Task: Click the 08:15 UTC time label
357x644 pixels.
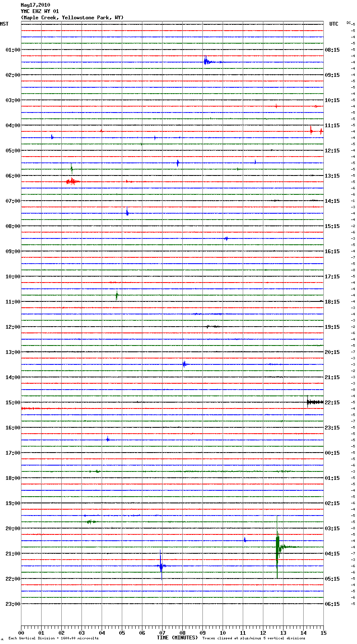Action: (332, 50)
